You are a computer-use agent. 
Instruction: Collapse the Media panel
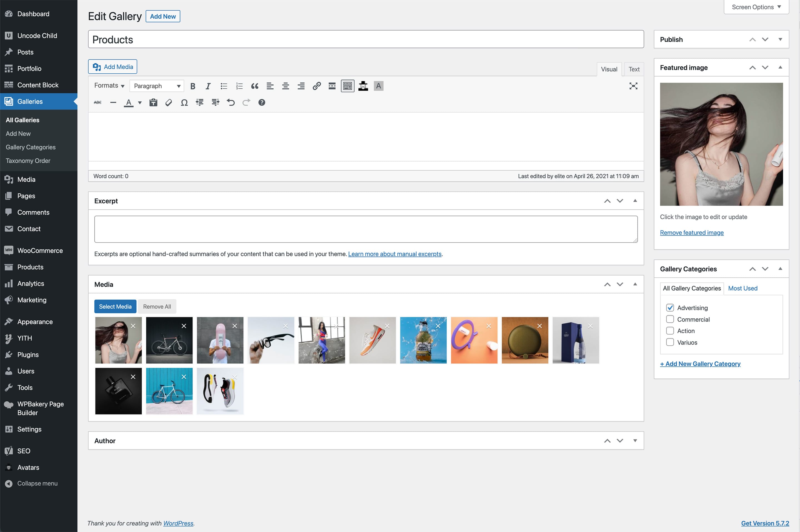635,284
